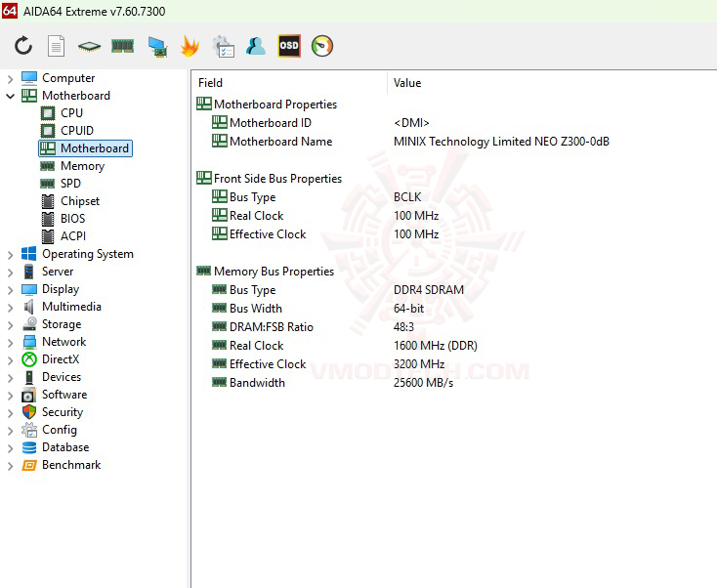The height and width of the screenshot is (588, 717).
Task: Open the gauge toolbar icon
Action: coord(322,46)
